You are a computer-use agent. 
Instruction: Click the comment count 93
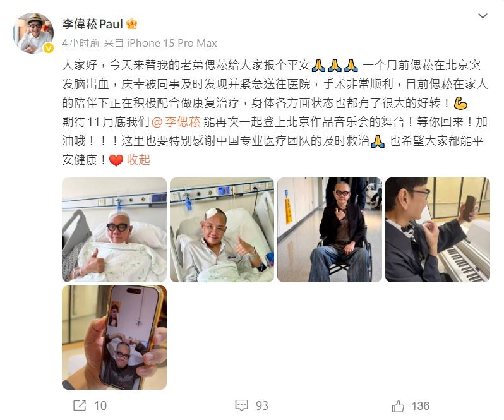[262, 406]
